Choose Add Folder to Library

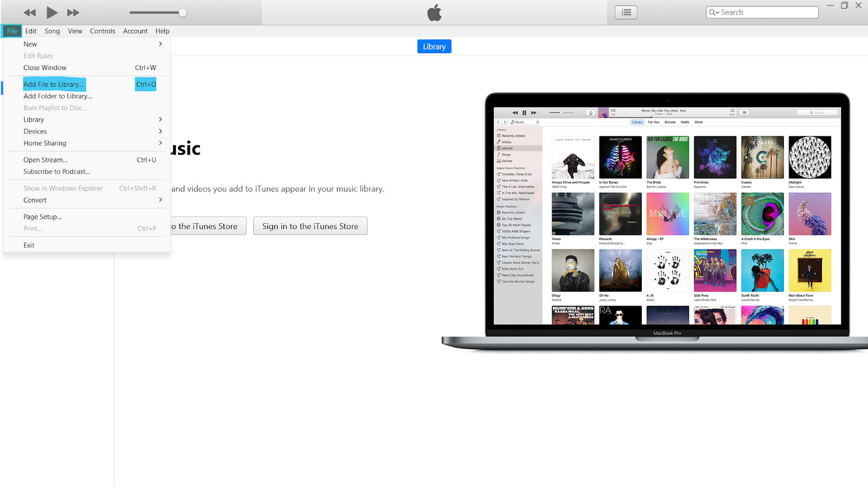pos(58,96)
